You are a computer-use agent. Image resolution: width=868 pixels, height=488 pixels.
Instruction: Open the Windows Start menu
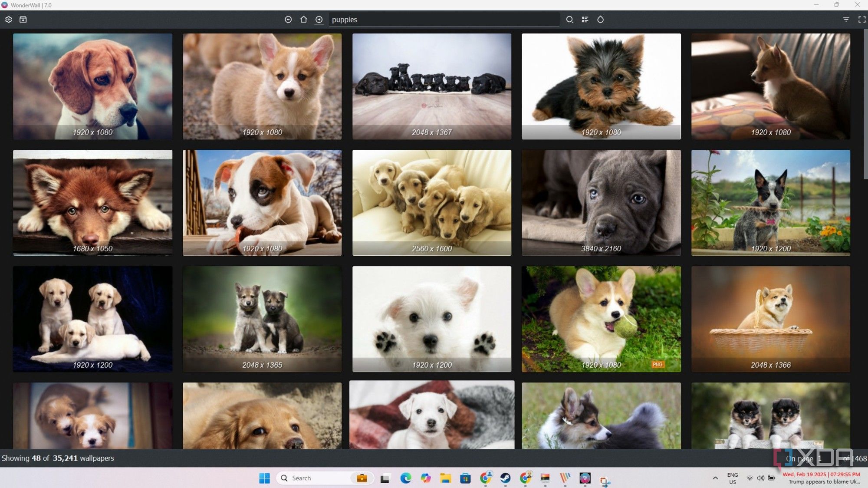[x=264, y=478]
